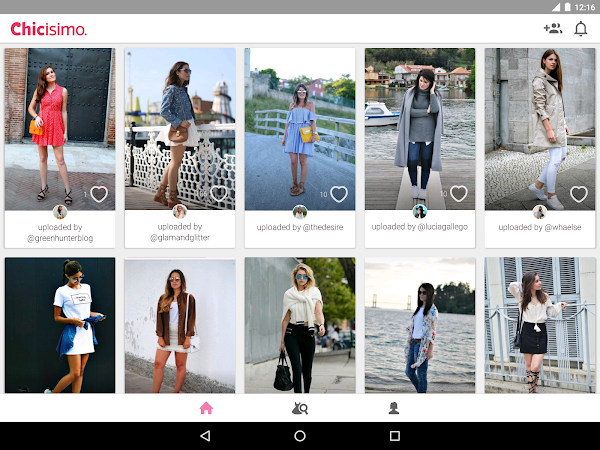Open @thedesire's avatar
600x450 pixels.
point(300,212)
